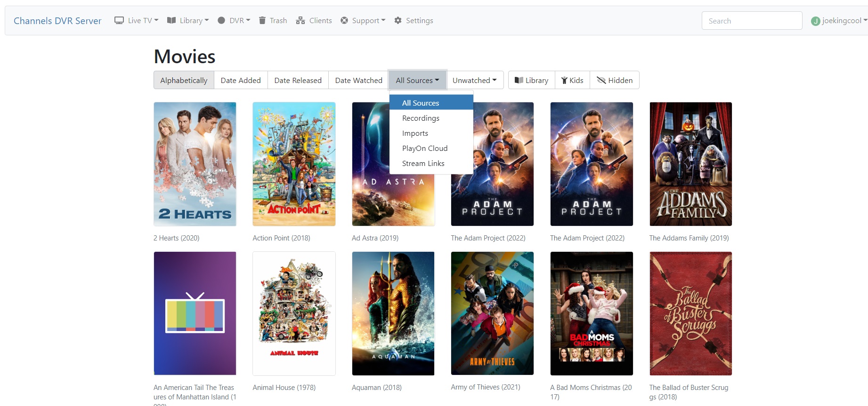Viewport: 868px width, 406px height.
Task: Open the Channels DVR Server home link
Action: (x=57, y=21)
